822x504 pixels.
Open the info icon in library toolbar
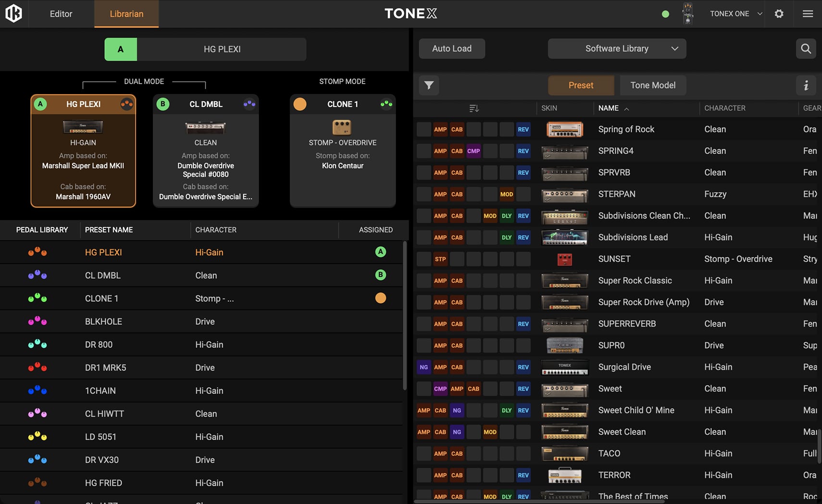coord(806,86)
